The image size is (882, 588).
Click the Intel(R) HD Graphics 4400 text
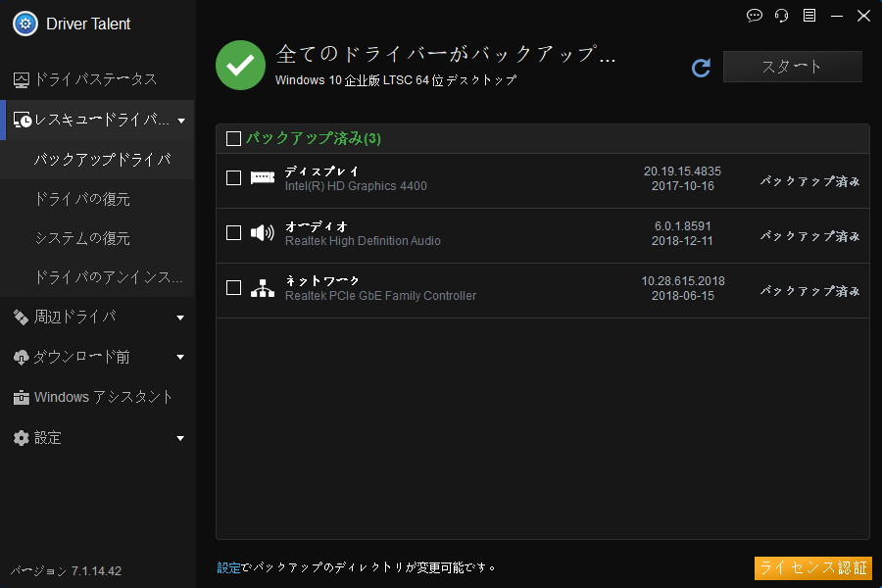point(356,186)
